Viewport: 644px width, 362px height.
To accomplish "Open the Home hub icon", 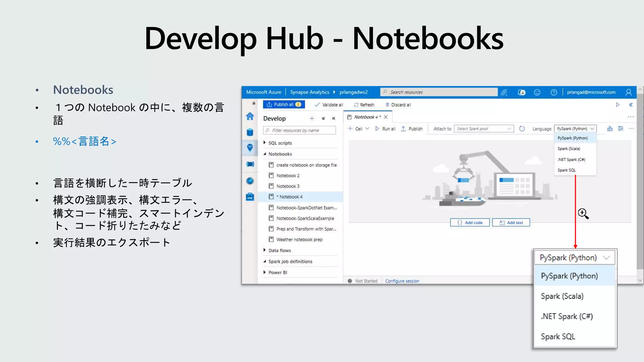I will 250,116.
